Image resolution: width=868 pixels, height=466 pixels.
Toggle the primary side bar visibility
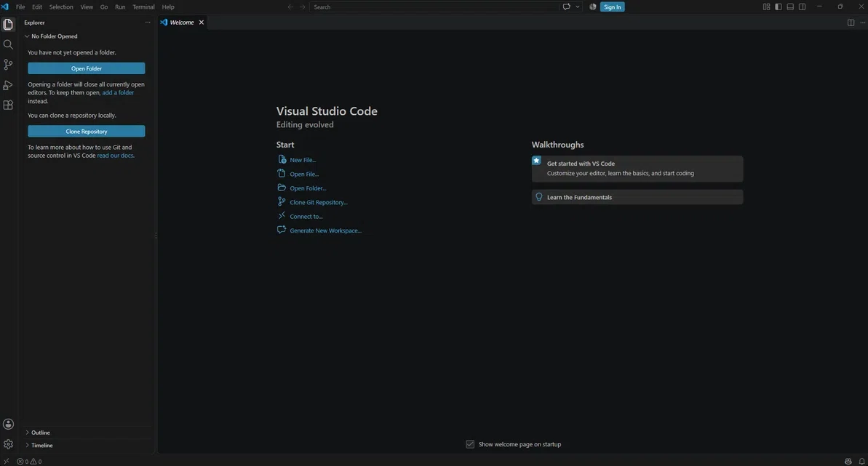point(779,7)
